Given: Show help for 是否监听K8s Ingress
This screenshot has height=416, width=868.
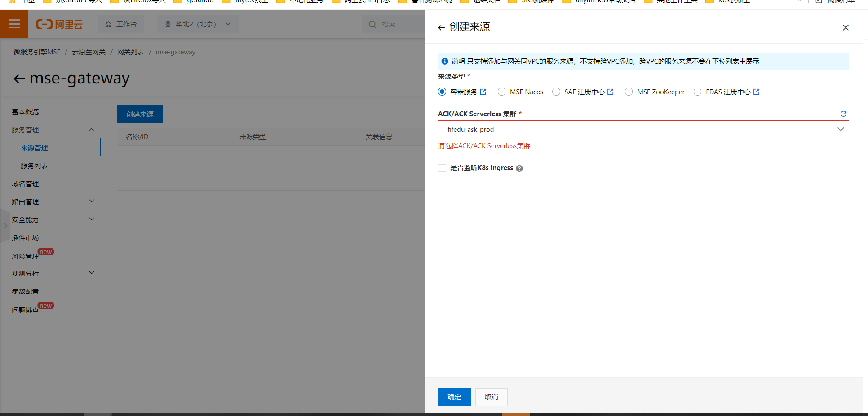Looking at the screenshot, I should coord(519,168).
